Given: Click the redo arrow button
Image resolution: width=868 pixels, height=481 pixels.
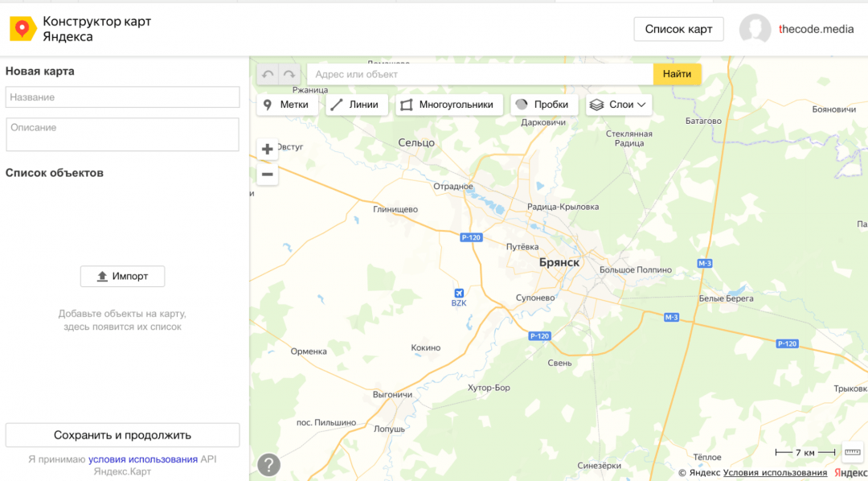Looking at the screenshot, I should tap(289, 74).
